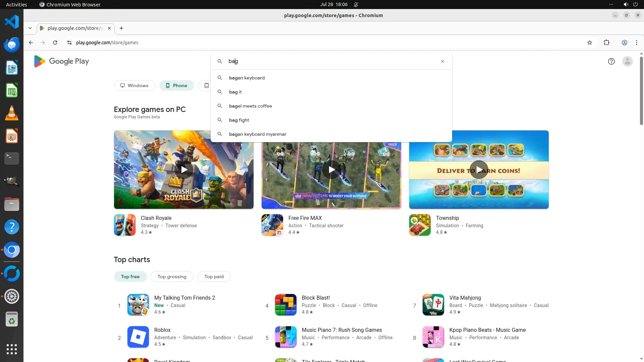Click the Google Play logo
644x362 pixels.
tap(61, 61)
